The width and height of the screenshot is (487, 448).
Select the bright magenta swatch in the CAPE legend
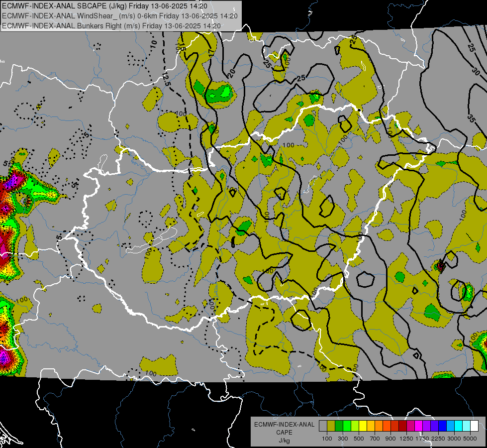(419, 426)
